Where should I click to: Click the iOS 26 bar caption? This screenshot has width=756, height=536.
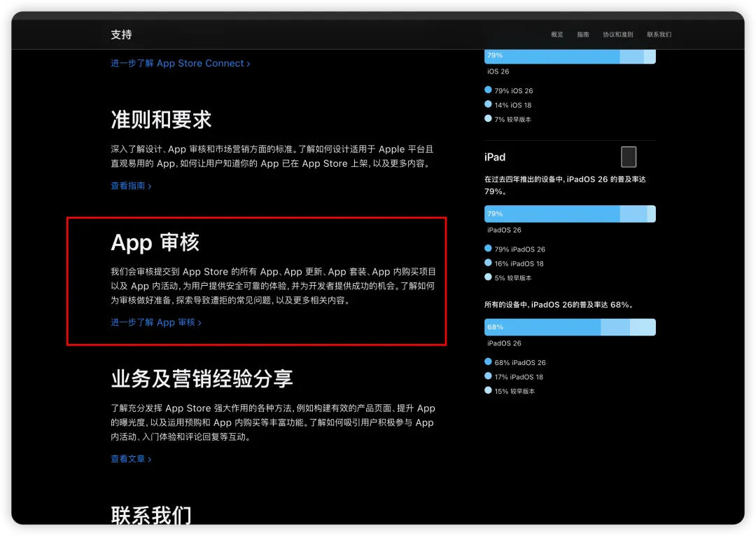(498, 71)
